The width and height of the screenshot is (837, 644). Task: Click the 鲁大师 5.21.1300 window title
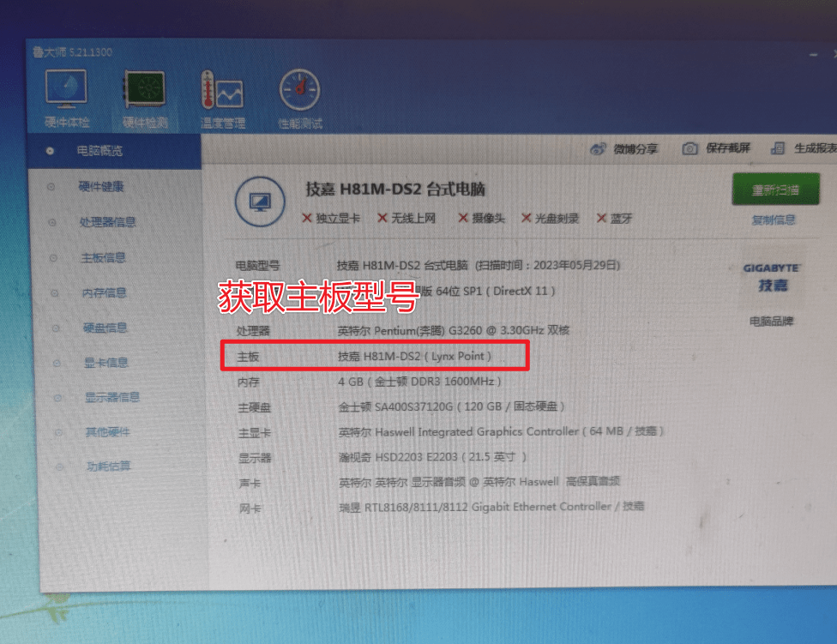73,52
